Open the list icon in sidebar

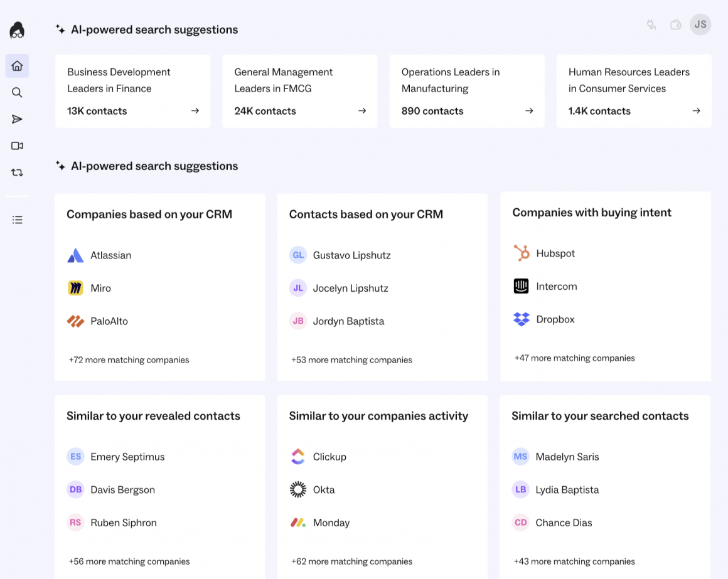tap(17, 220)
